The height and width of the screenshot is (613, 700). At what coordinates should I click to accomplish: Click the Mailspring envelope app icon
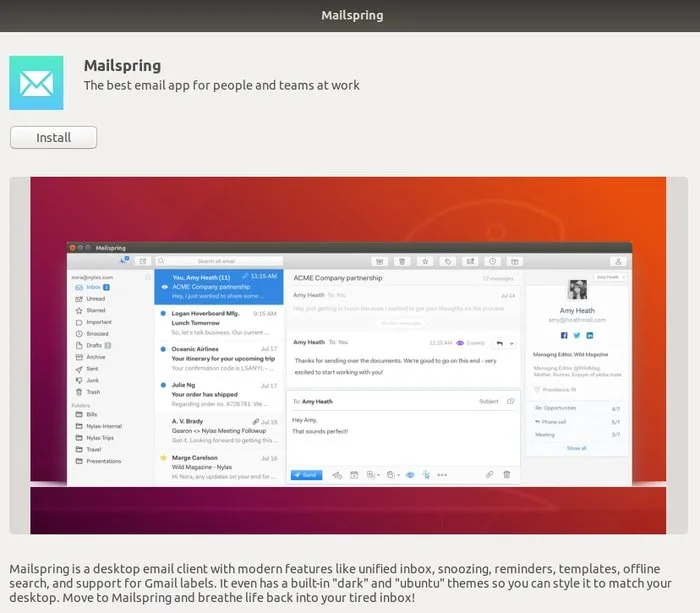click(x=36, y=82)
